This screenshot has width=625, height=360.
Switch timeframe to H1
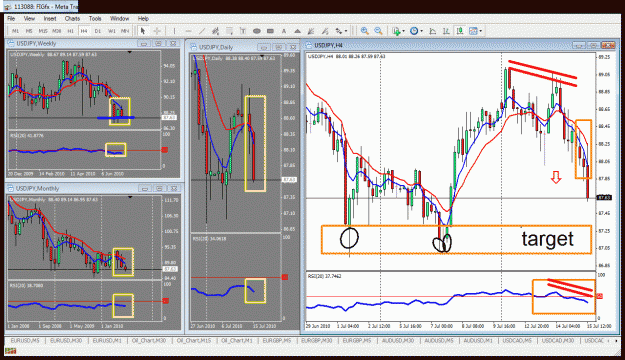pos(70,31)
